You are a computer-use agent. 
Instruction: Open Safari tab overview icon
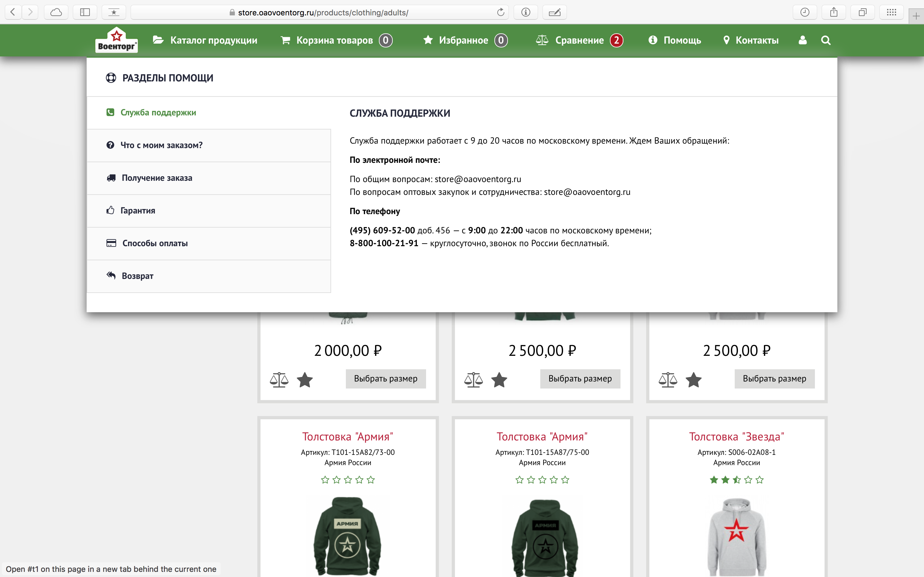click(x=862, y=12)
